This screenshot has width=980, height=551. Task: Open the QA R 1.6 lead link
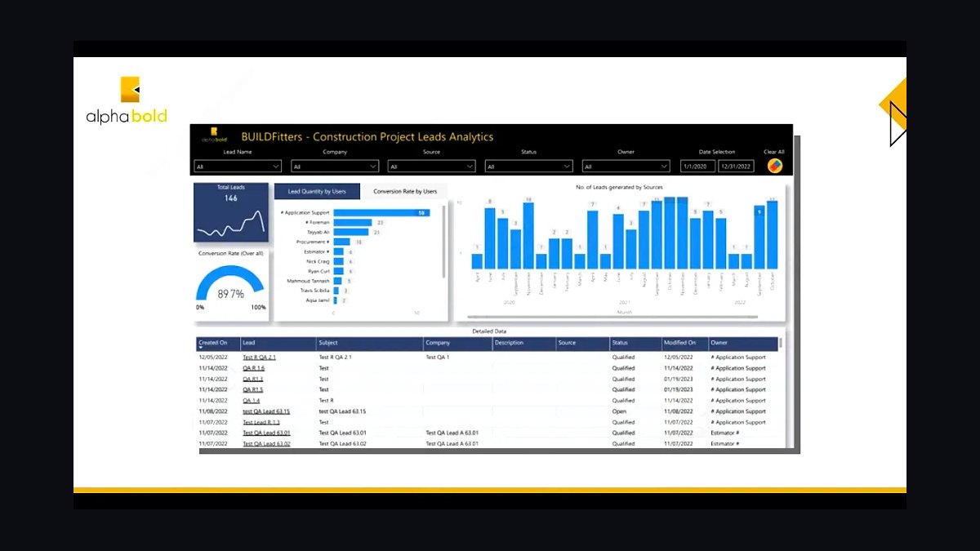[253, 368]
